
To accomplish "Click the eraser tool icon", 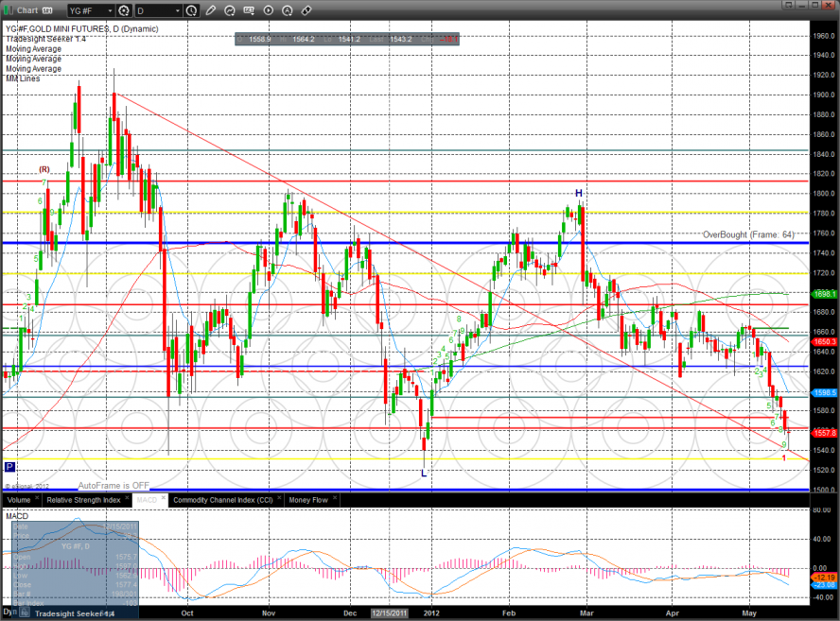I will click(306, 11).
